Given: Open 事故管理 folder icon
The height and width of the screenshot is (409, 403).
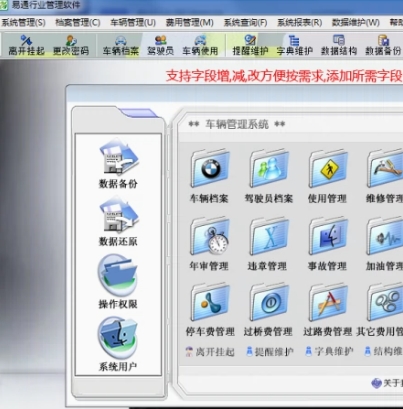Looking at the screenshot, I should (x=328, y=236).
